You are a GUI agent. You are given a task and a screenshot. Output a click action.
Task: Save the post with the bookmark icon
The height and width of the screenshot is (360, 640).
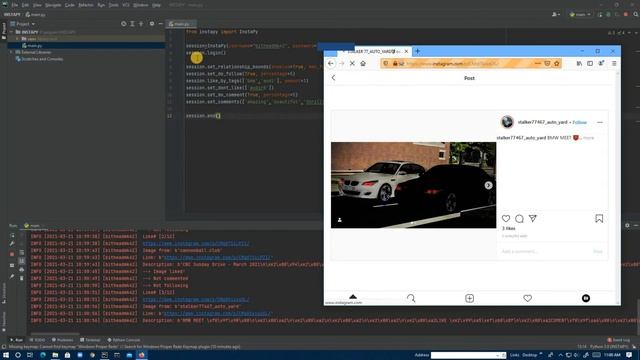click(x=599, y=219)
